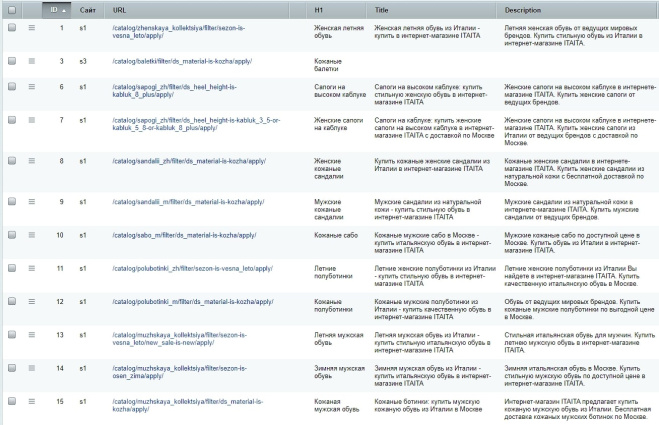Click the H1 column header
The image size is (659, 425).
tap(320, 9)
